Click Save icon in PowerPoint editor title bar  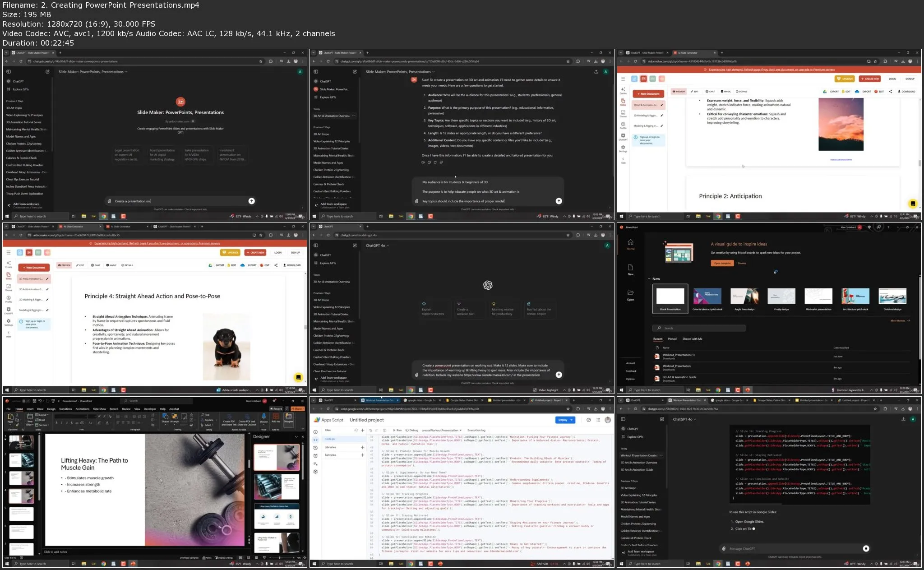tap(34, 401)
